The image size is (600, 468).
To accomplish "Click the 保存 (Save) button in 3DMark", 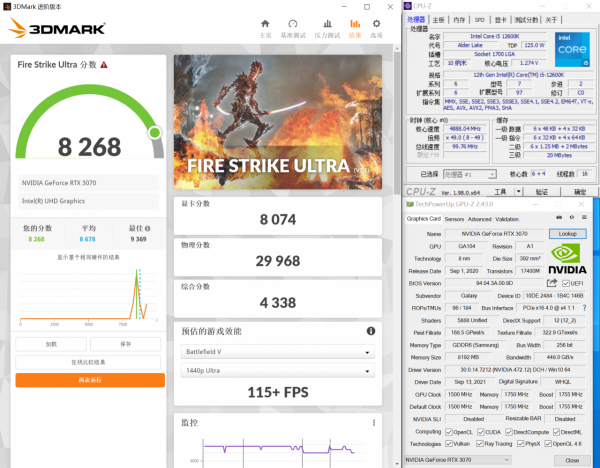I will tap(126, 344).
